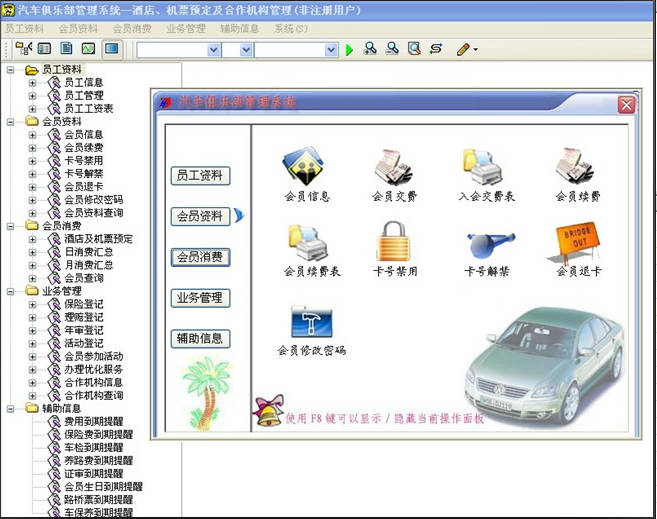Select 日消费汇总 in the tree

coord(88,252)
